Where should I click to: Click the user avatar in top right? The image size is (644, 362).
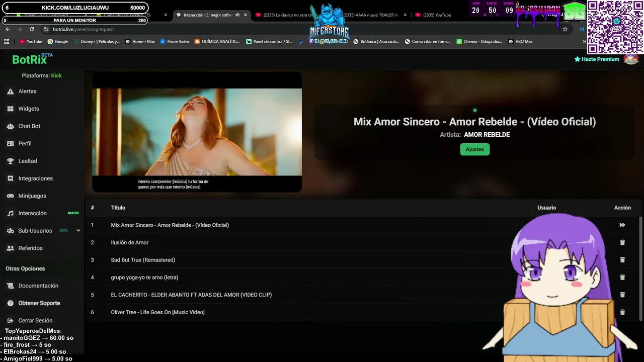631,59
